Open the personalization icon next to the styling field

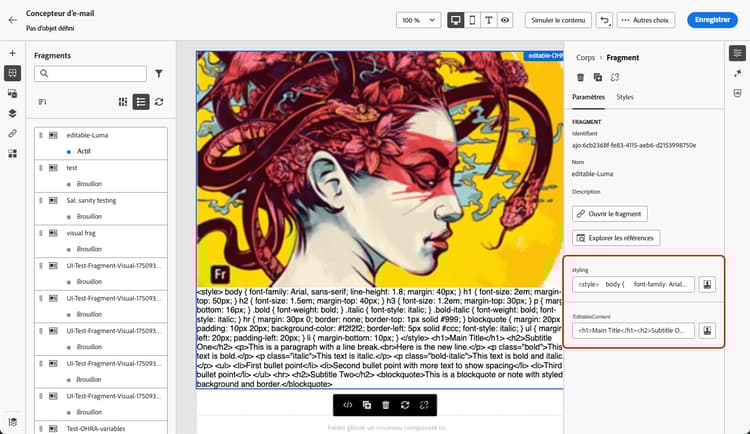point(707,284)
